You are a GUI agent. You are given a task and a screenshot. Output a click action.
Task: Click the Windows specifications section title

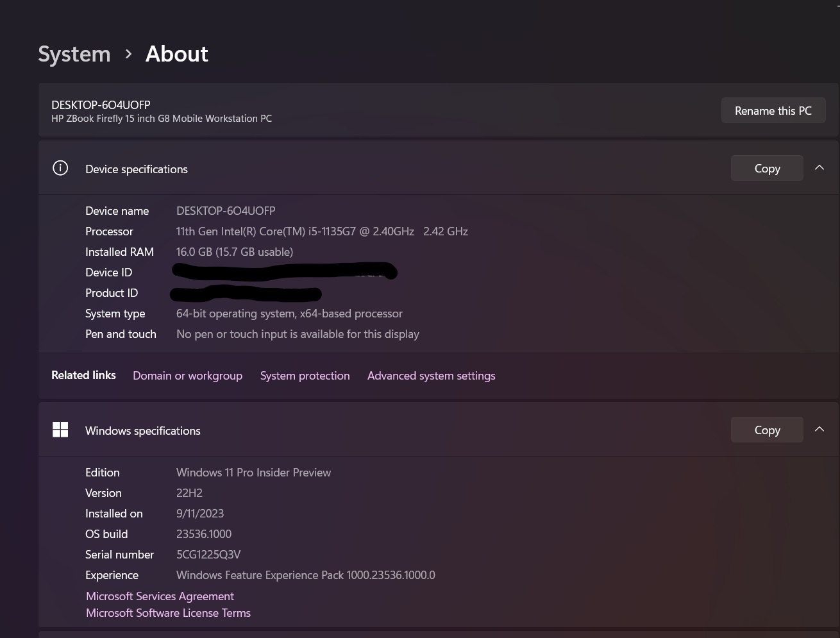143,431
